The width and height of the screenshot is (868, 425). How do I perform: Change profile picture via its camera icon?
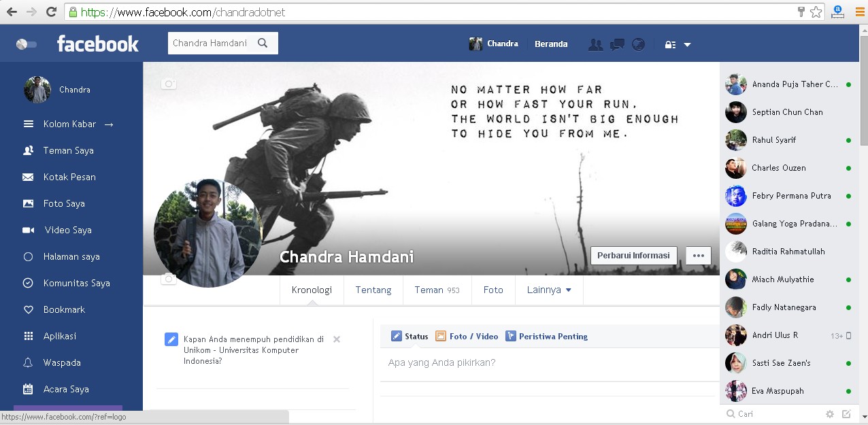[168, 279]
